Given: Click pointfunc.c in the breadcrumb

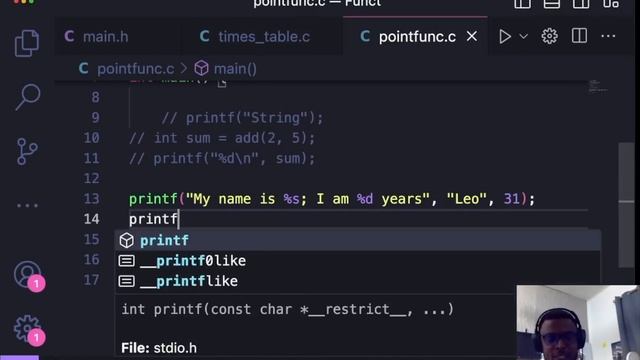Looking at the screenshot, I should coord(136,69).
